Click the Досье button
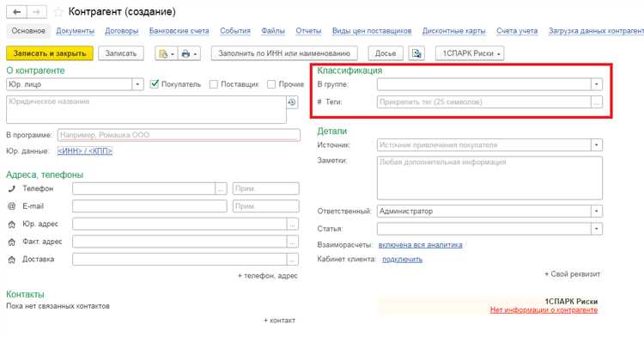 point(386,53)
